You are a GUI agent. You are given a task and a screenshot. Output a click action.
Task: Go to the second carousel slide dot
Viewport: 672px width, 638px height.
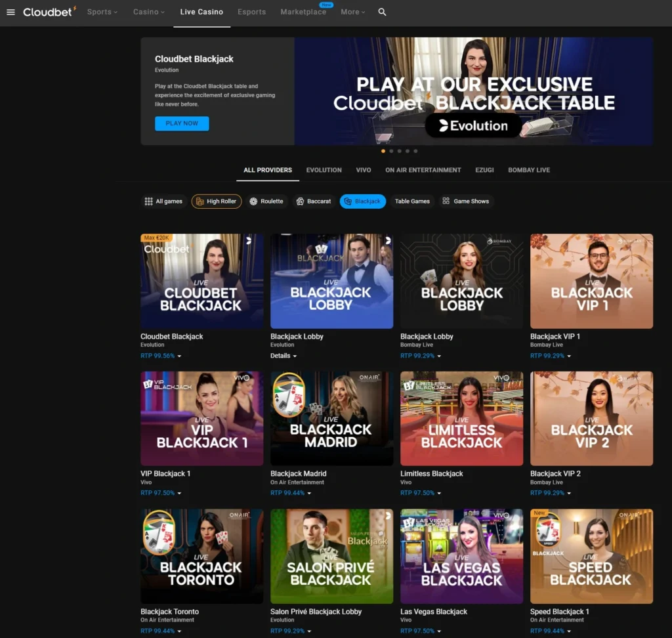[x=391, y=151]
